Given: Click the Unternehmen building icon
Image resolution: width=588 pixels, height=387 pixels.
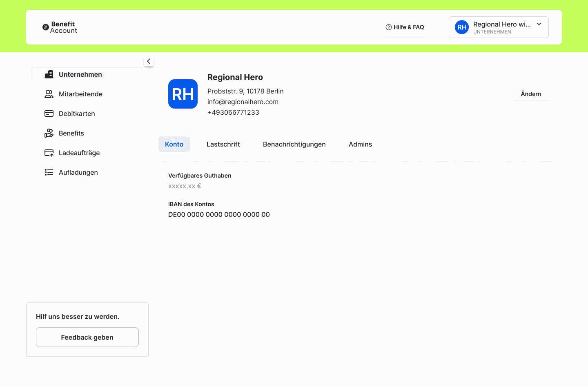Looking at the screenshot, I should (x=49, y=74).
